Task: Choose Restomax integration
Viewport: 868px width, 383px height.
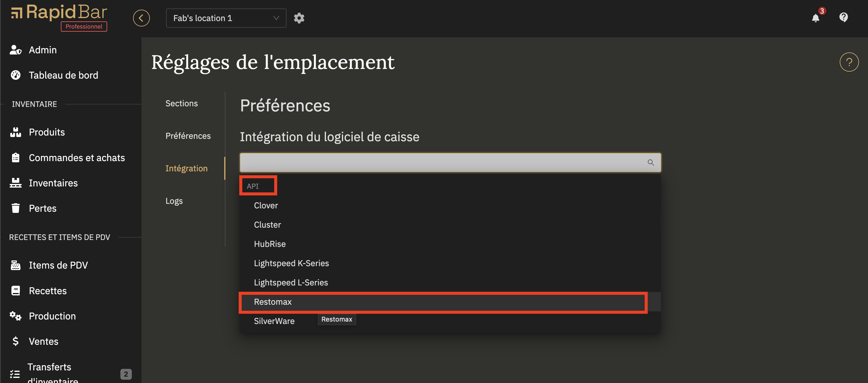Action: (450, 302)
